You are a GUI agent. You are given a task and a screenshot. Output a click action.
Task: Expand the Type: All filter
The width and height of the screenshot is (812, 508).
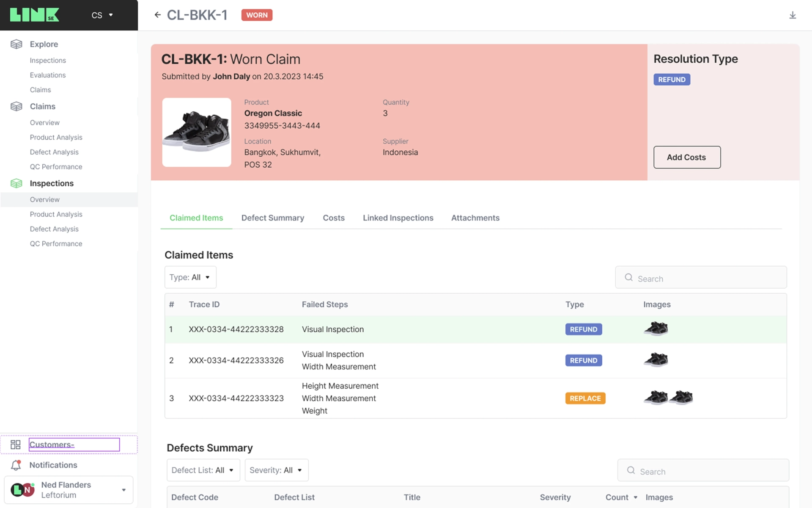190,277
